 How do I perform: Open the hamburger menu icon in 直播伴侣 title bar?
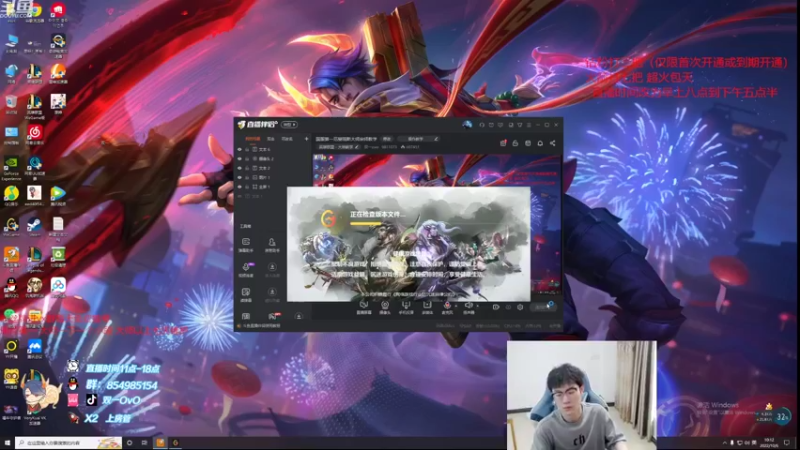click(529, 125)
